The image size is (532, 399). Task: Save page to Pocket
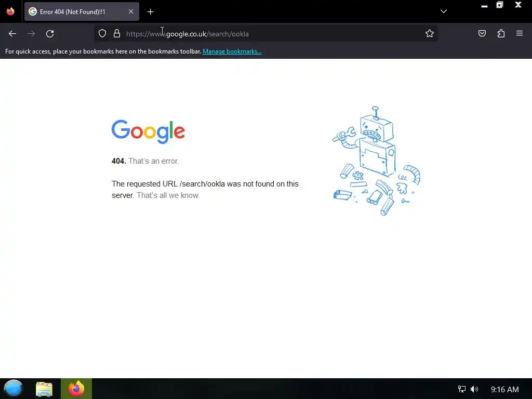(x=482, y=33)
